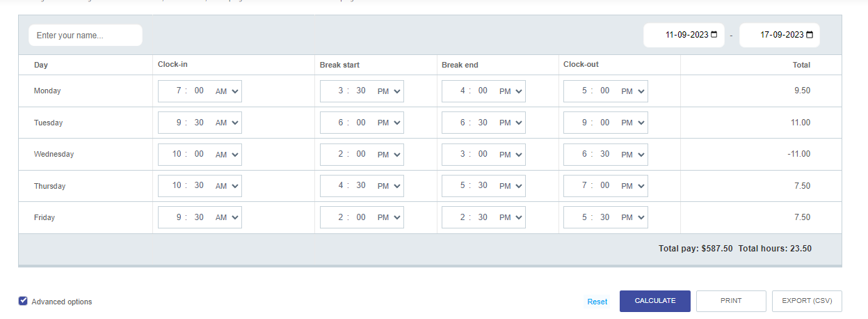Change Monday break end AM/PM dropdown

point(511,91)
